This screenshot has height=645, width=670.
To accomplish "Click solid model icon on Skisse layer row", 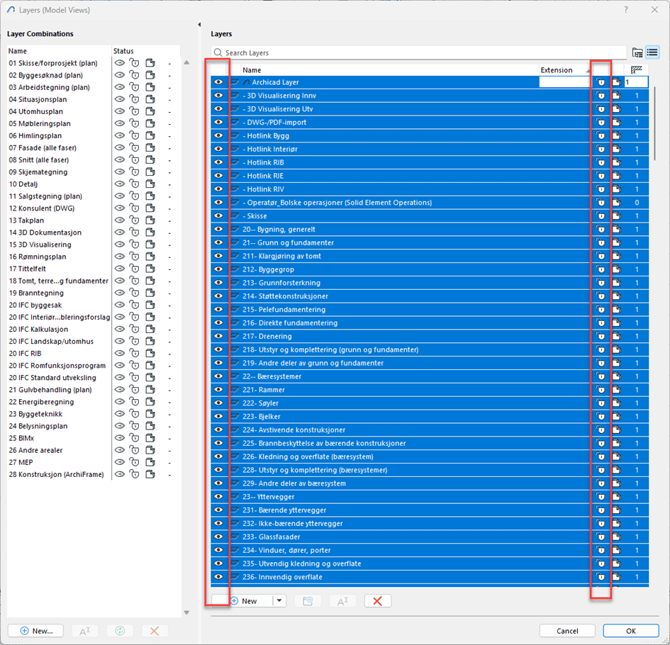I will pyautogui.click(x=617, y=216).
